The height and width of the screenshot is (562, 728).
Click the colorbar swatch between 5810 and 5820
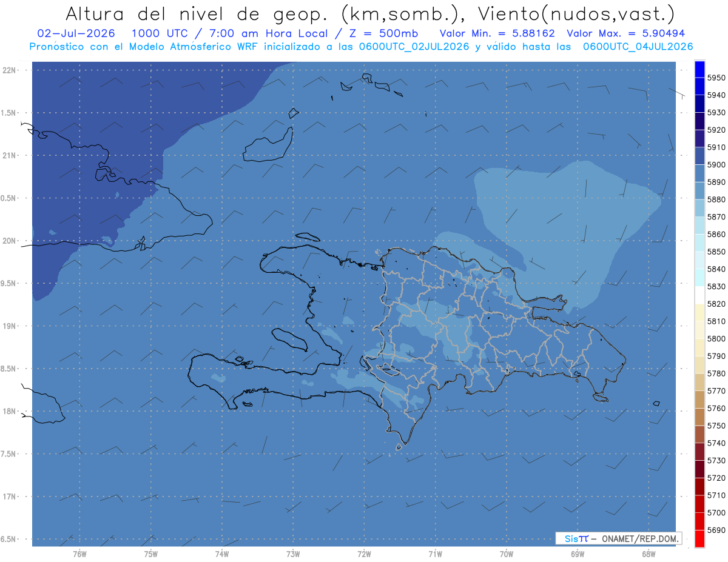click(699, 312)
